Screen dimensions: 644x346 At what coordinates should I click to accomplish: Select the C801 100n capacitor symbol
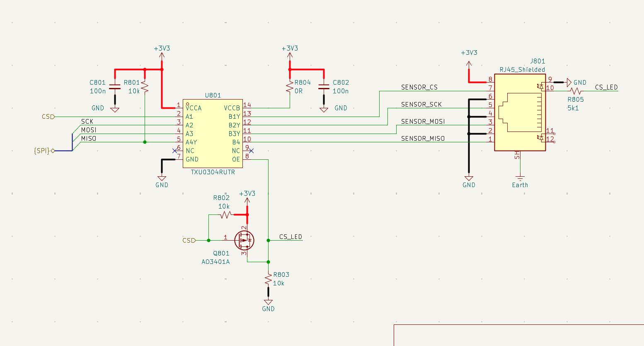coord(115,87)
